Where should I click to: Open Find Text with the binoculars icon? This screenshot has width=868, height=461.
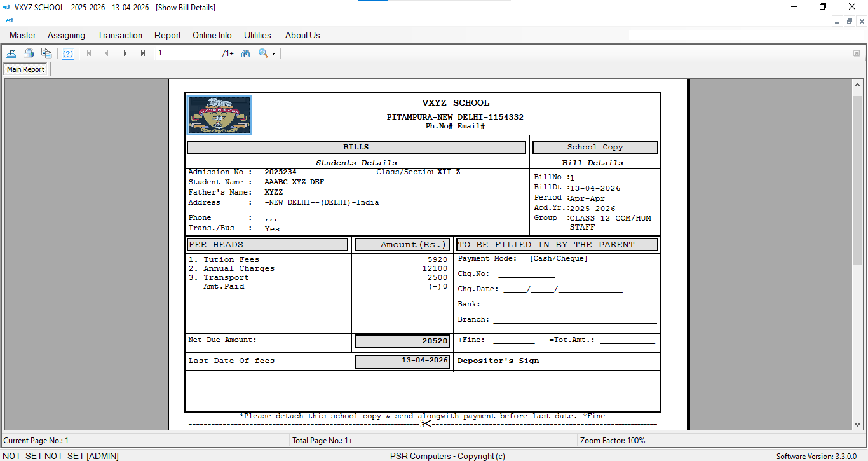click(x=245, y=53)
